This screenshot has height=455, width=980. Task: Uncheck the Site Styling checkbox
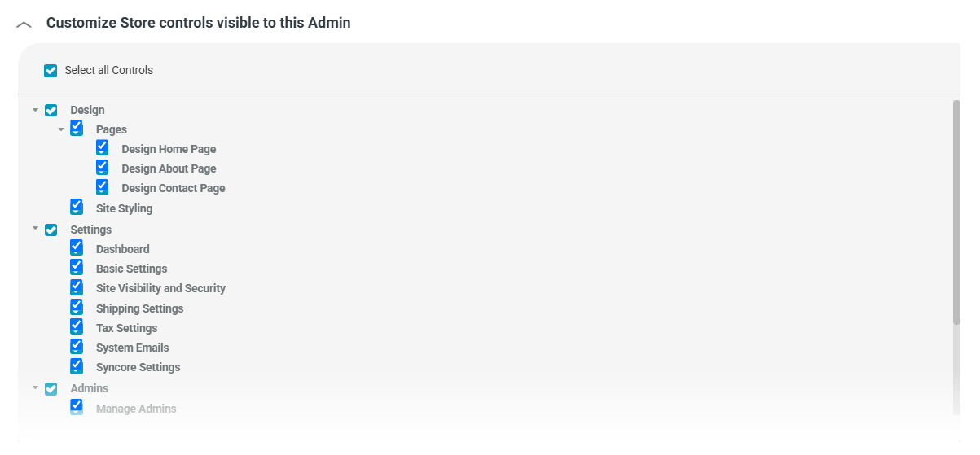point(77,208)
